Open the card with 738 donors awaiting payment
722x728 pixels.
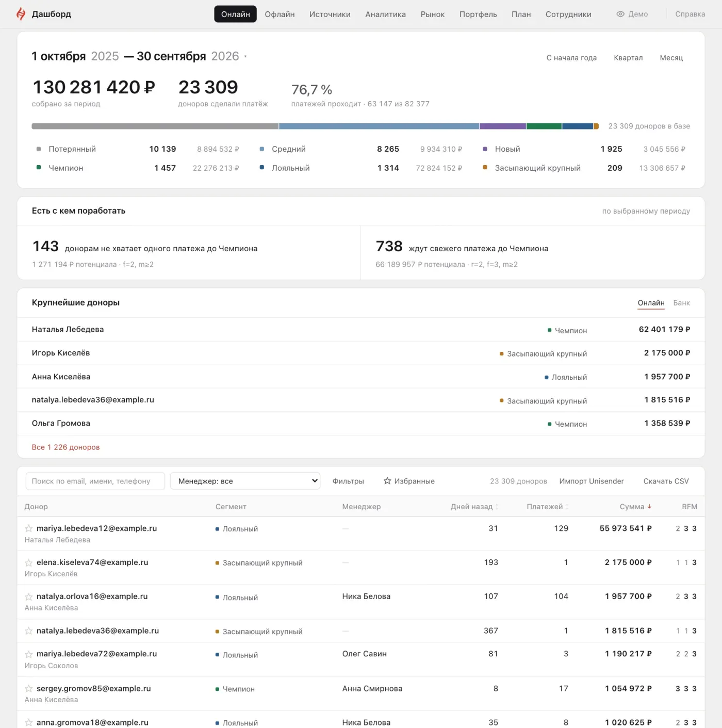[x=533, y=253]
